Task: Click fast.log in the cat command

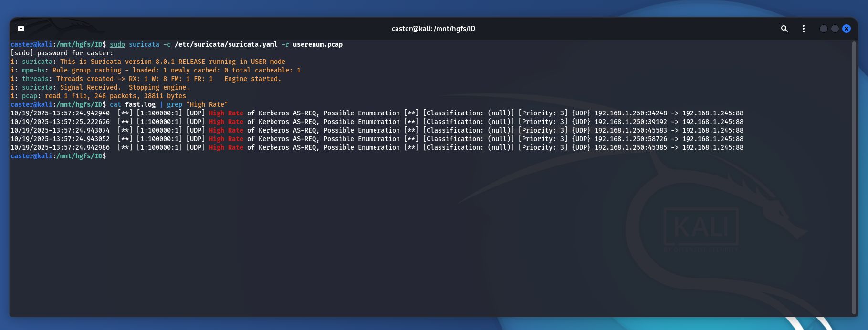Action: coord(140,105)
